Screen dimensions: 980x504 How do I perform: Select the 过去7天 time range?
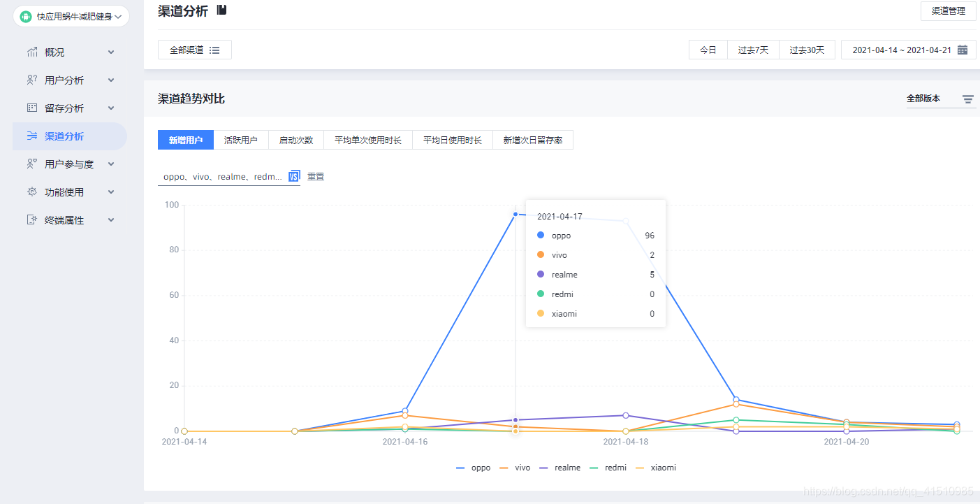[x=753, y=50]
